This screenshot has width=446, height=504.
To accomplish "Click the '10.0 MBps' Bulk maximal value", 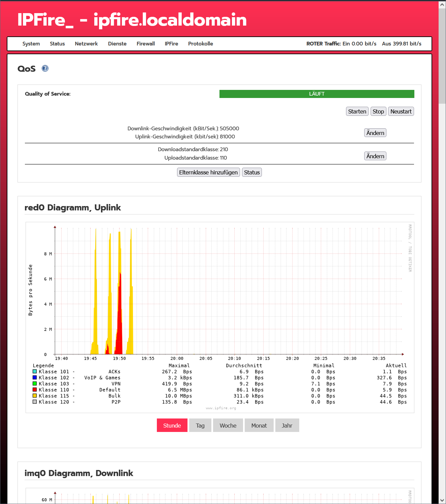I will (178, 396).
